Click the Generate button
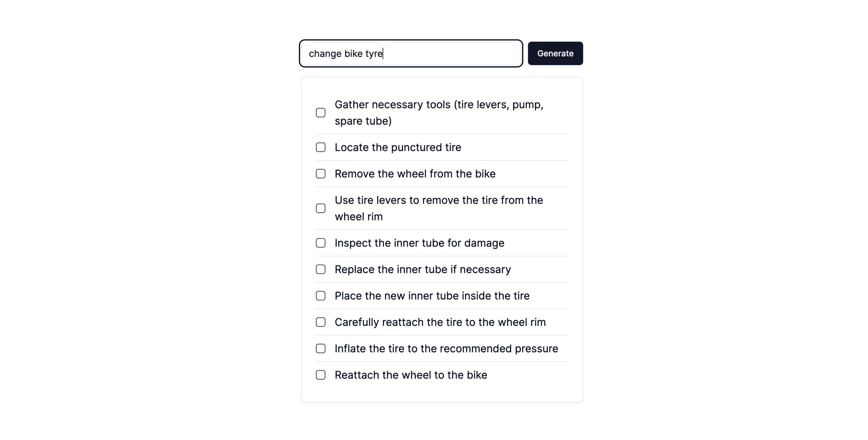The image size is (868, 440). 555,53
